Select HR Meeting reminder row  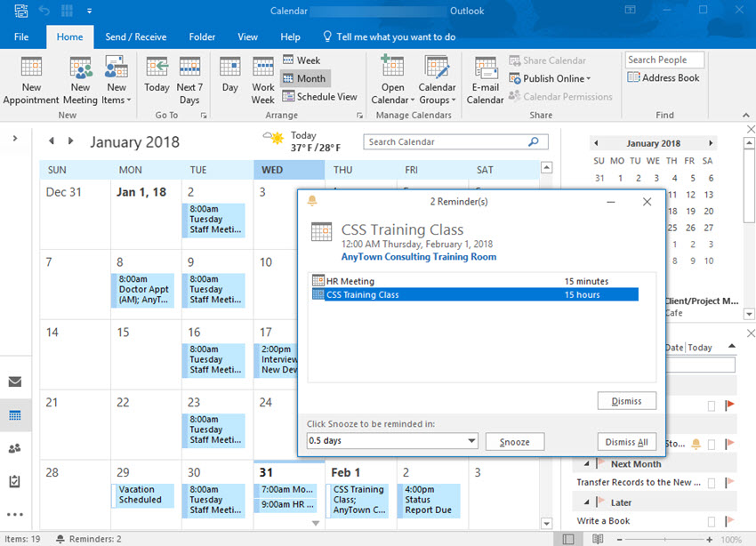[475, 281]
